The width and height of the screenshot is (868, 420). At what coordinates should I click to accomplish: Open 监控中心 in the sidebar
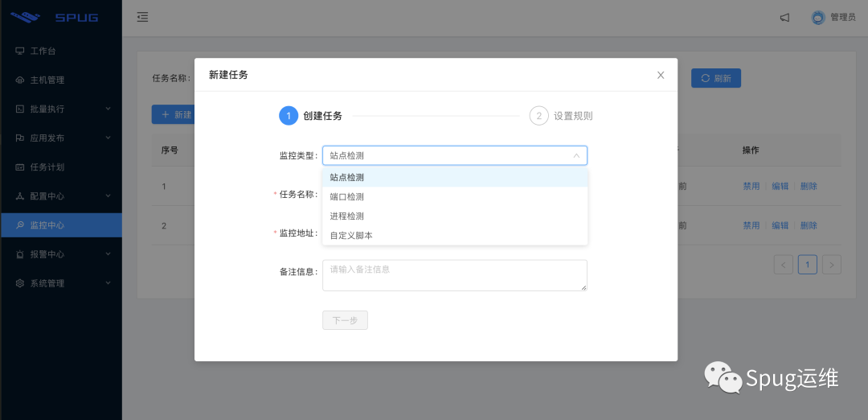61,225
